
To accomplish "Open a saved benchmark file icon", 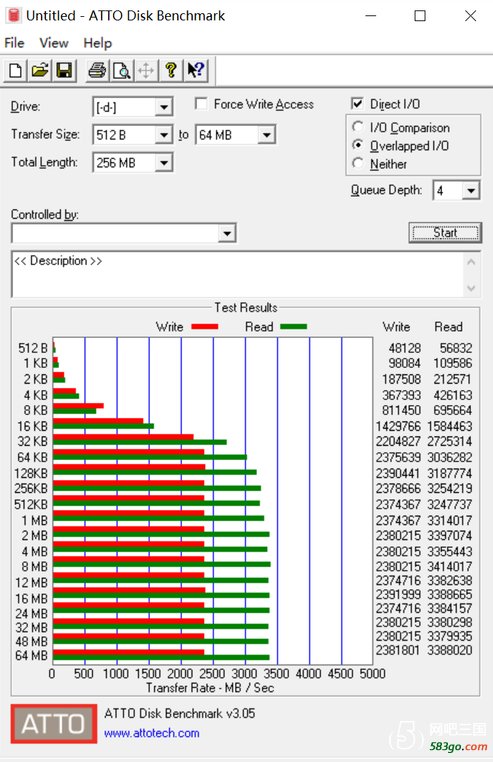I will (x=40, y=71).
